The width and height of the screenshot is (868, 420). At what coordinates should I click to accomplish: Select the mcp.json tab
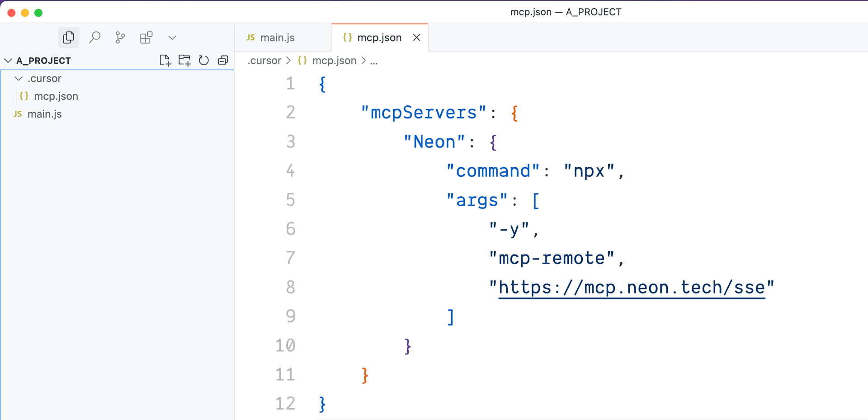pos(379,38)
